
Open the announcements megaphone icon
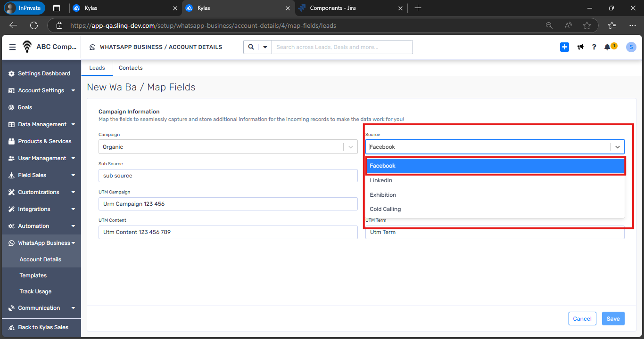point(580,47)
